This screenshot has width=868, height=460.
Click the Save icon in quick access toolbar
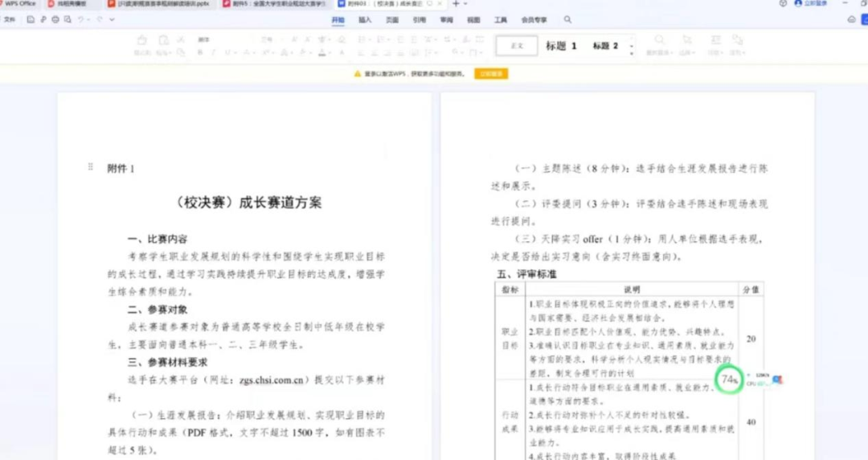[31, 19]
